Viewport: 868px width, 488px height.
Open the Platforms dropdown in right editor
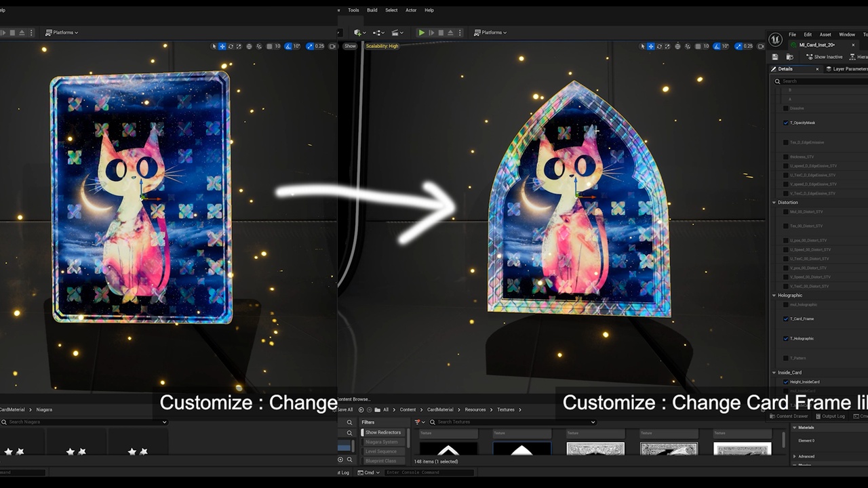click(492, 33)
